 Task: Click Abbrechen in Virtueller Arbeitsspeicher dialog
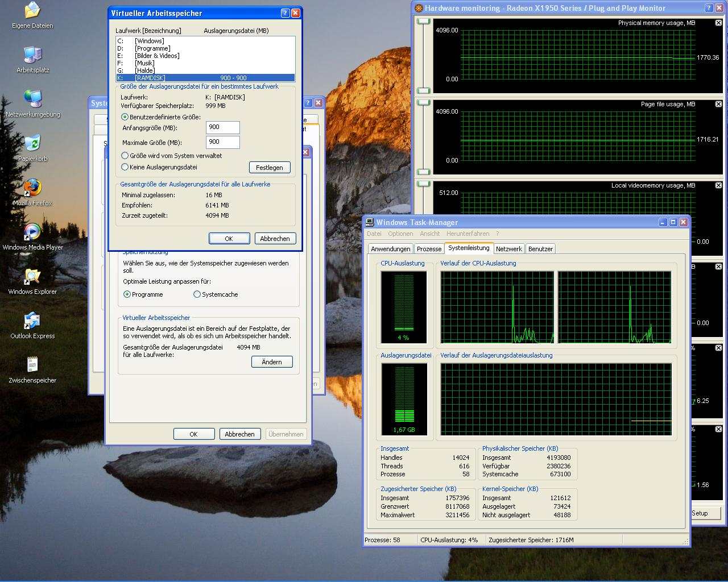275,239
